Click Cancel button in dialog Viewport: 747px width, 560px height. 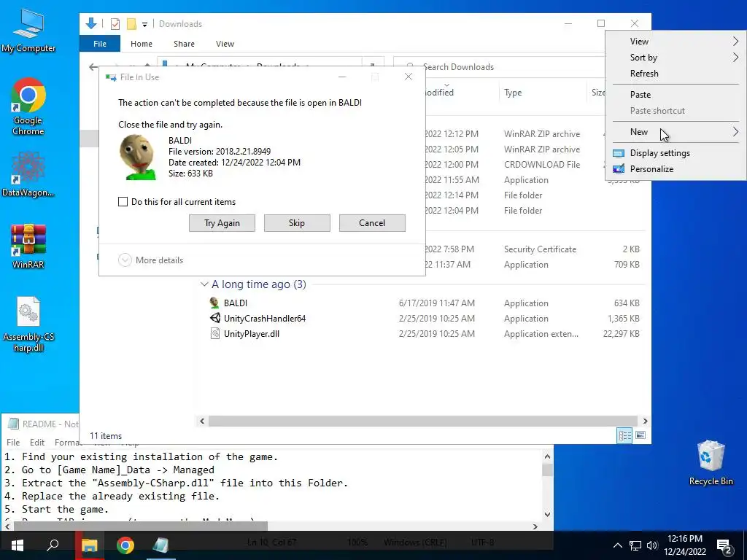click(x=372, y=223)
